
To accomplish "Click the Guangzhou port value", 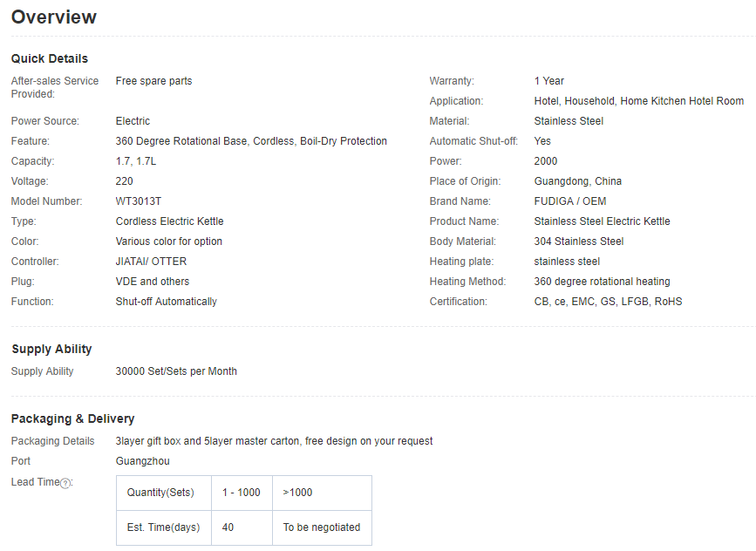I will (143, 461).
